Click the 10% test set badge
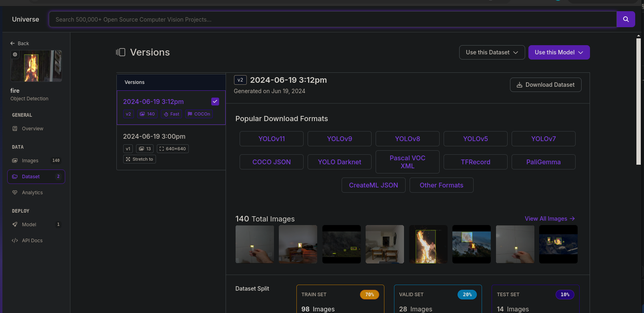The height and width of the screenshot is (313, 644). tap(565, 295)
